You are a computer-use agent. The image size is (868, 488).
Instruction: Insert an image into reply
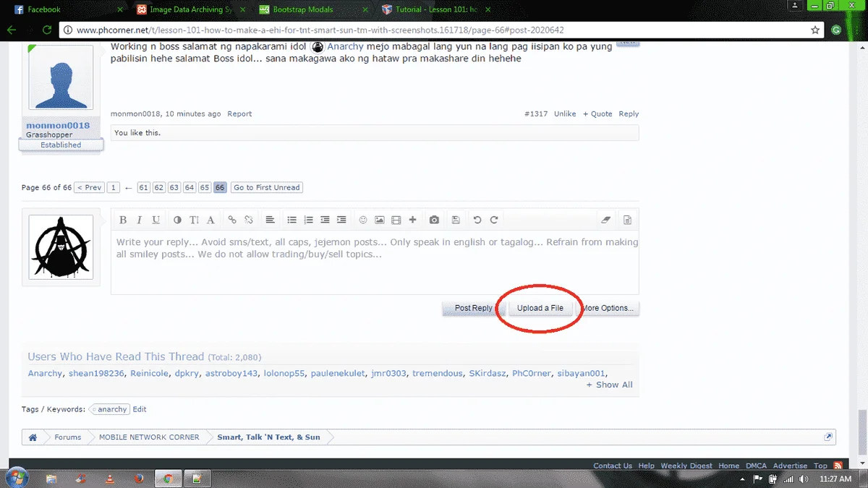point(380,220)
